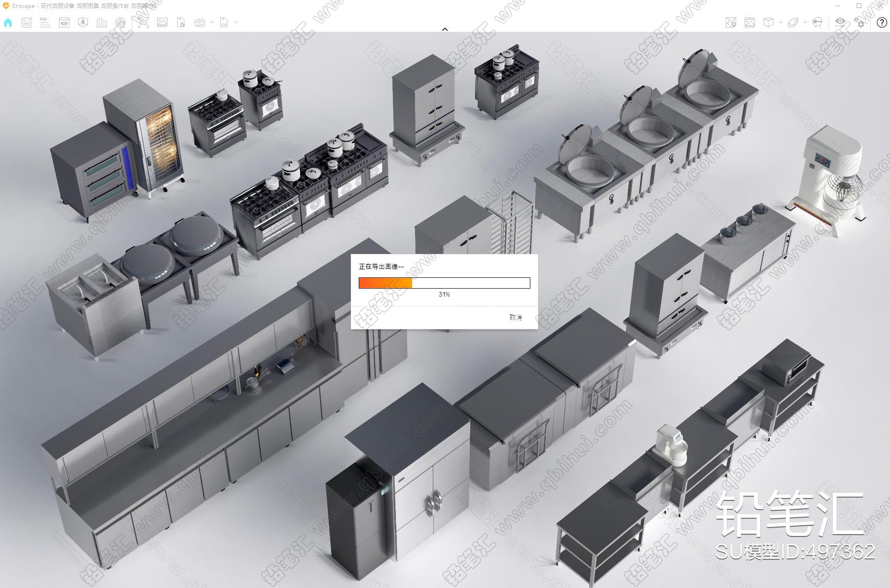Open the Feedback notes icon

[27, 22]
